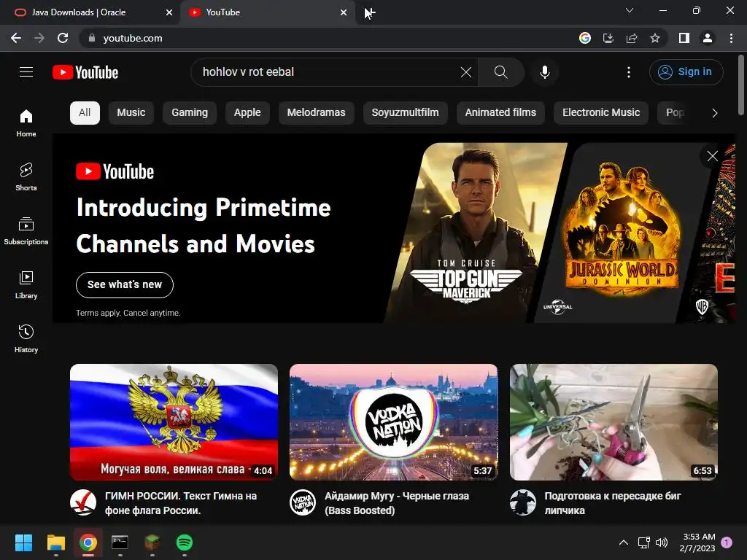Select the Gaming category chip
This screenshot has height=560, width=747.
point(190,113)
